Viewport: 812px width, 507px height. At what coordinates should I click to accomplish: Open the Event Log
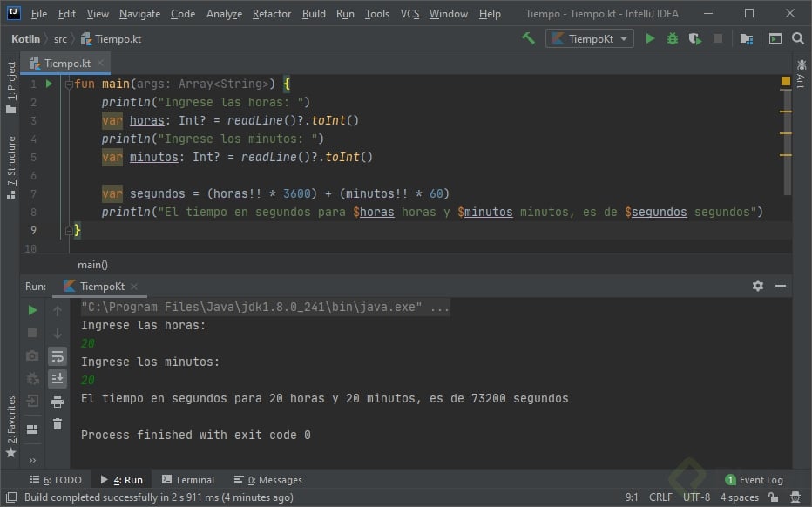click(754, 479)
